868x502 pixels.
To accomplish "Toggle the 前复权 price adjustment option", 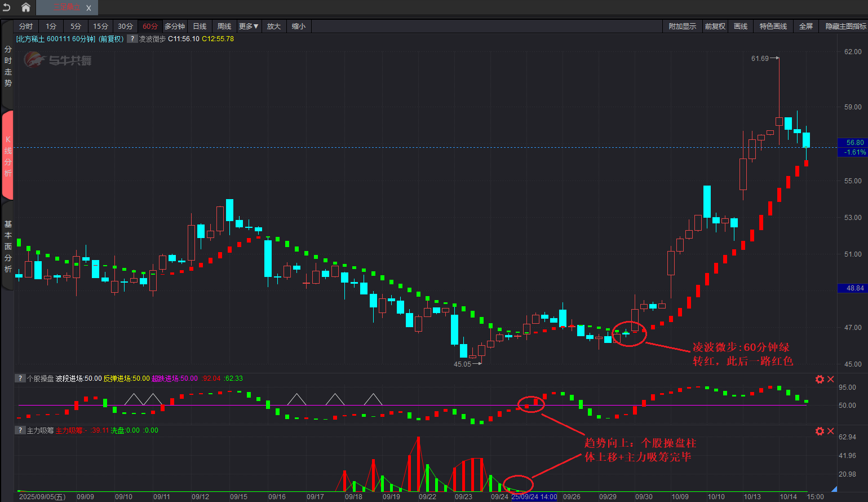I will click(x=715, y=27).
